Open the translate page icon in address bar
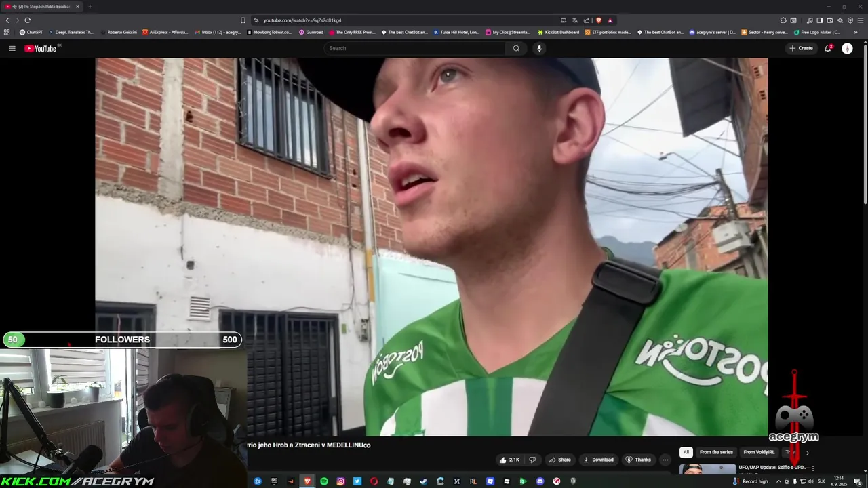The height and width of the screenshot is (488, 868). (x=575, y=20)
